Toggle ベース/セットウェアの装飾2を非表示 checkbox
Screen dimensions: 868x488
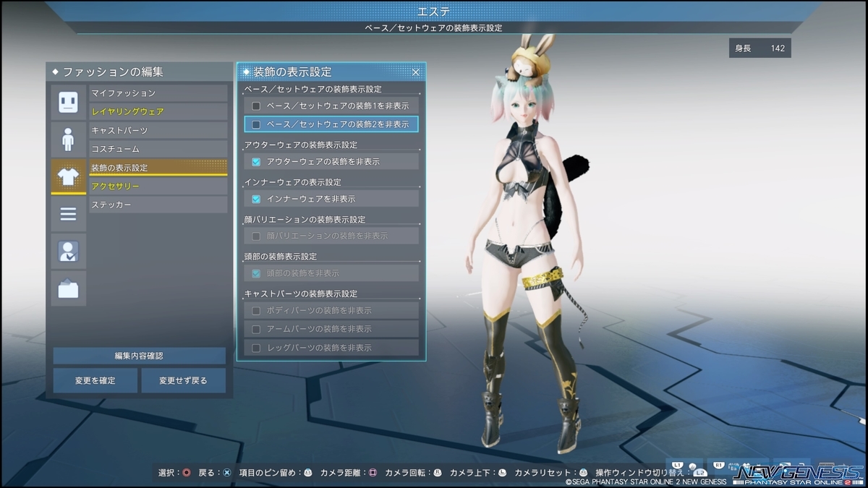click(x=256, y=124)
